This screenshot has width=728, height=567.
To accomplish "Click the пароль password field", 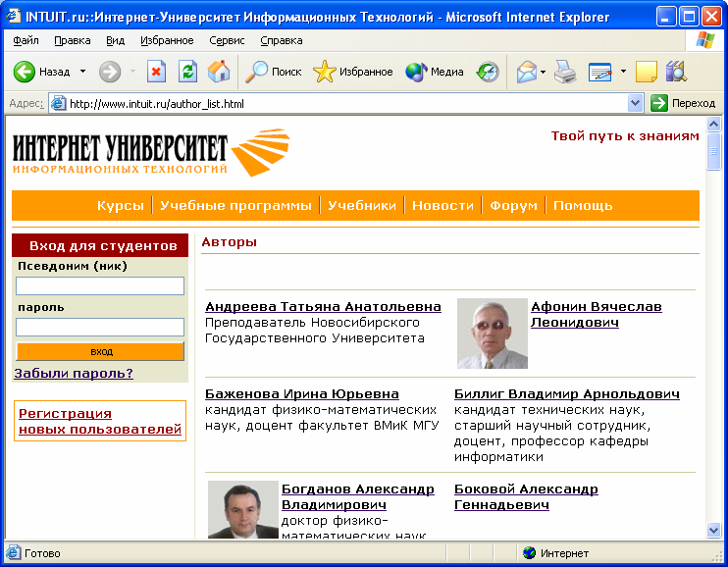I will (x=100, y=327).
